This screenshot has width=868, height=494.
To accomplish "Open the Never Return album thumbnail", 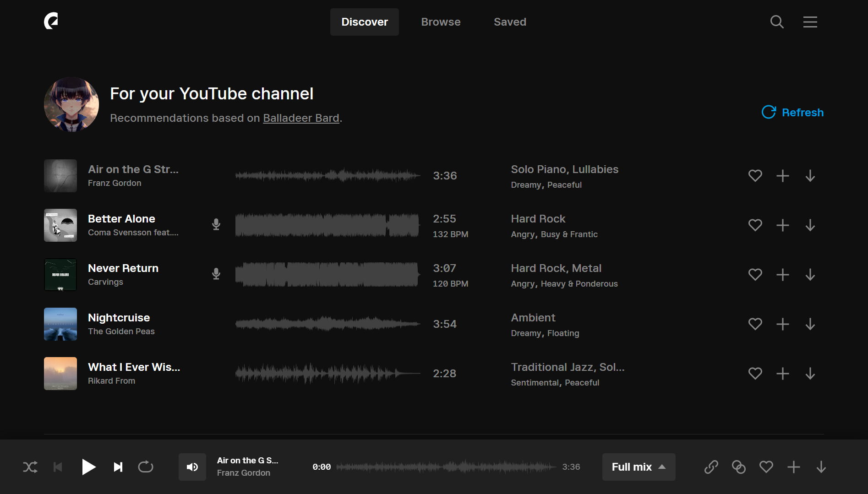I will coord(60,275).
